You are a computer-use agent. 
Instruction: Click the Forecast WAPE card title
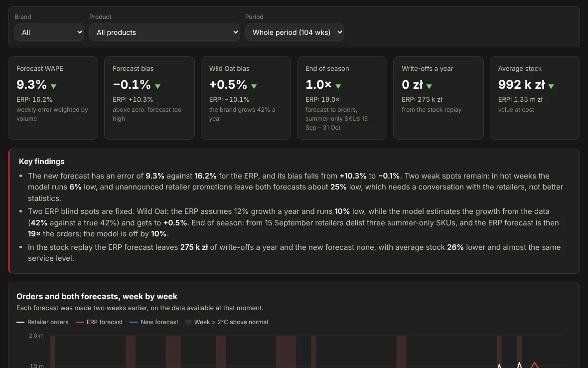(40, 69)
